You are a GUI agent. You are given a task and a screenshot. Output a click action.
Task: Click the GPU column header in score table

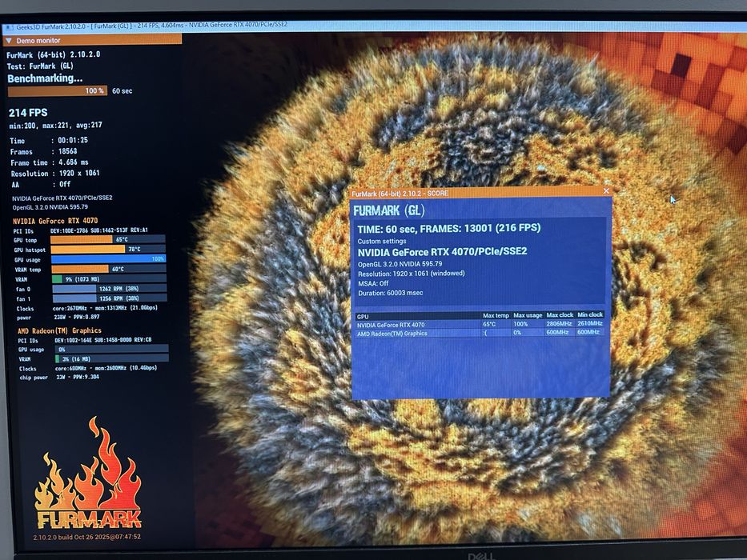418,316
